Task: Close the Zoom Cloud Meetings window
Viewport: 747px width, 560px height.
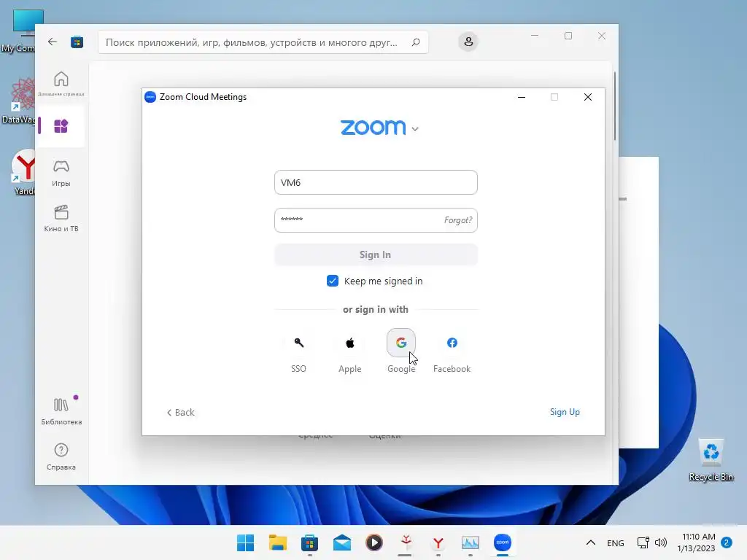Action: click(588, 97)
